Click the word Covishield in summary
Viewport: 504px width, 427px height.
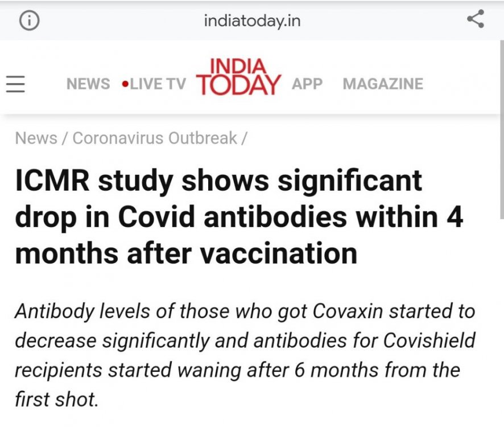coord(429,340)
